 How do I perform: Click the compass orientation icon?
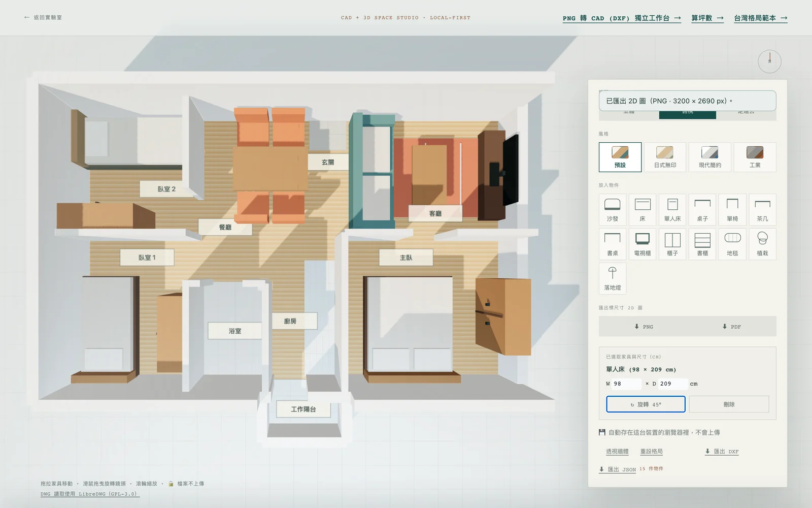click(x=769, y=61)
